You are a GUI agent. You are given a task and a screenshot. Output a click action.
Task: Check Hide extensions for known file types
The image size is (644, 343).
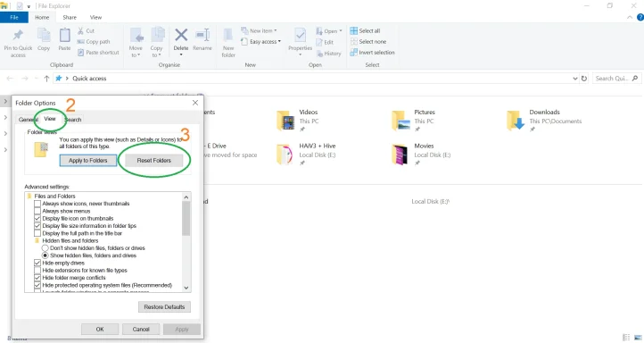pyautogui.click(x=37, y=271)
